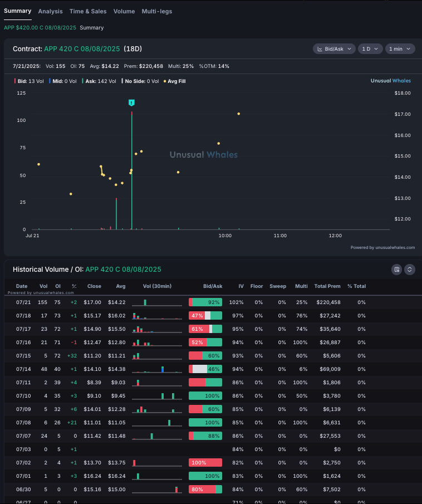This screenshot has height=504, width=422.
Task: Toggle the Bid series legend
Action: click(x=29, y=81)
